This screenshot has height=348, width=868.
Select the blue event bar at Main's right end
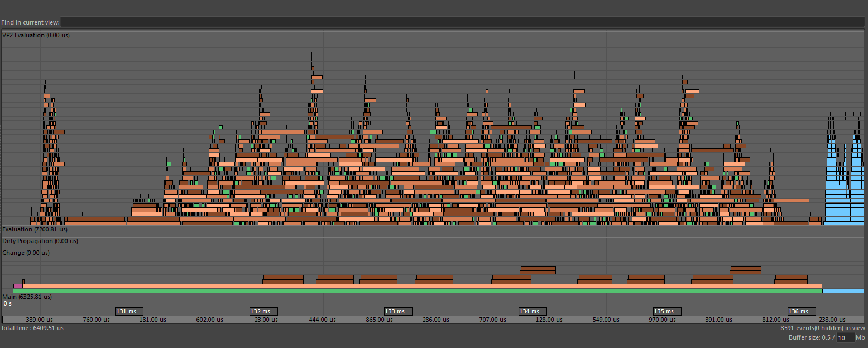tap(843, 291)
